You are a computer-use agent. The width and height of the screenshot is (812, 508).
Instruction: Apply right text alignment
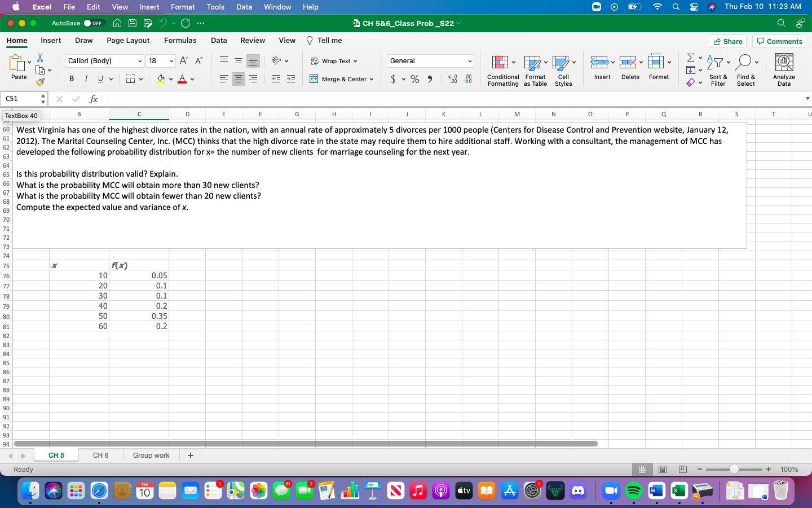point(253,79)
